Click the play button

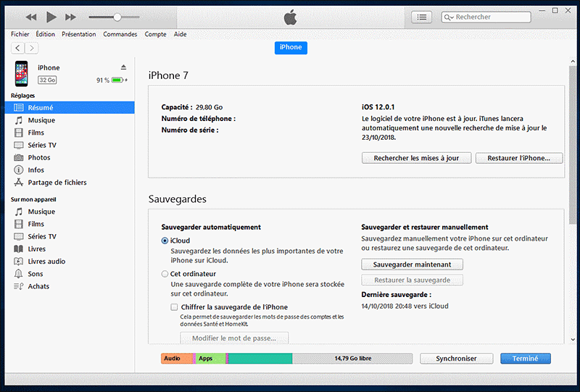tap(51, 17)
